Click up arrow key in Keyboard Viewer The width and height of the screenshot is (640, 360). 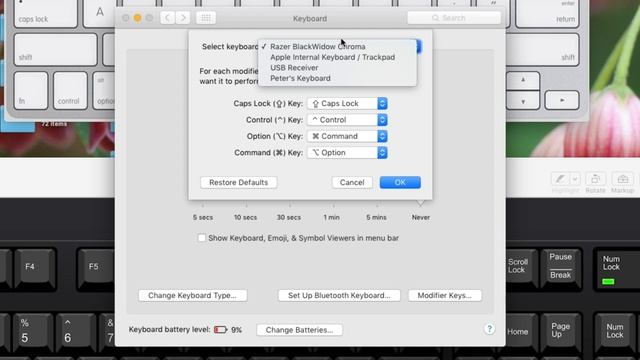(523, 80)
